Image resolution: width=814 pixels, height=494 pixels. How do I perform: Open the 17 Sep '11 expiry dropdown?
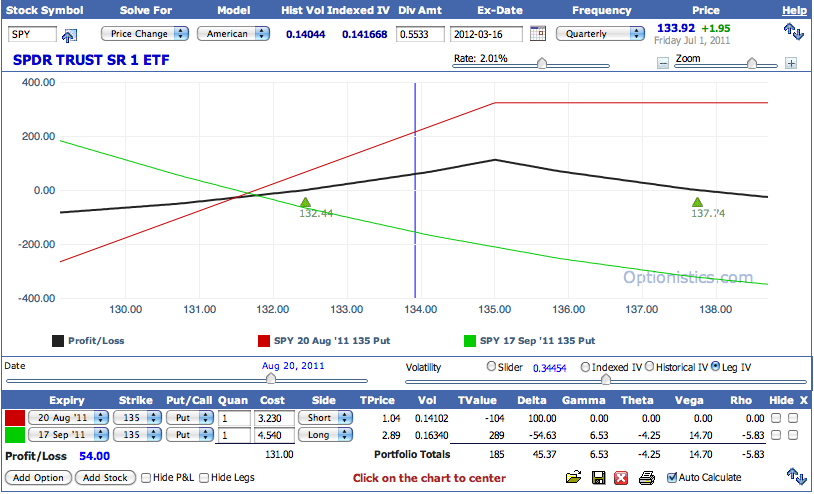tap(68, 434)
